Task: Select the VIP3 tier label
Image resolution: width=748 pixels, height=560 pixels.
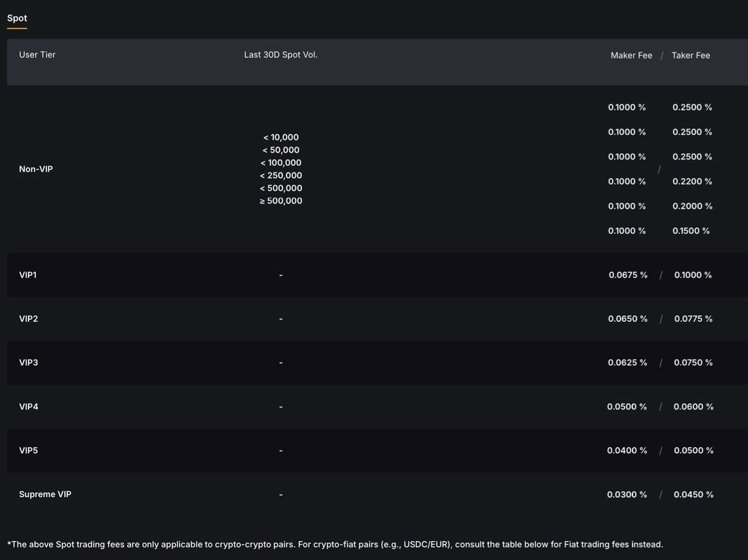Action: point(29,362)
